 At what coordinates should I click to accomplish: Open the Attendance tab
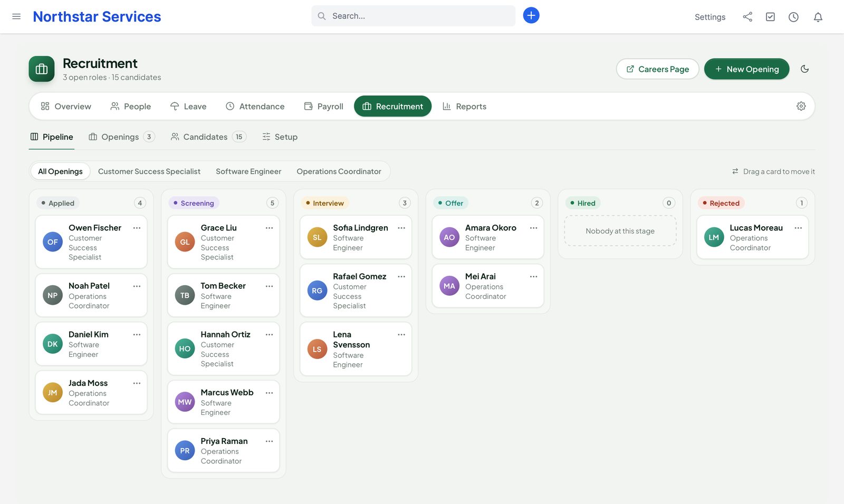pyautogui.click(x=255, y=106)
